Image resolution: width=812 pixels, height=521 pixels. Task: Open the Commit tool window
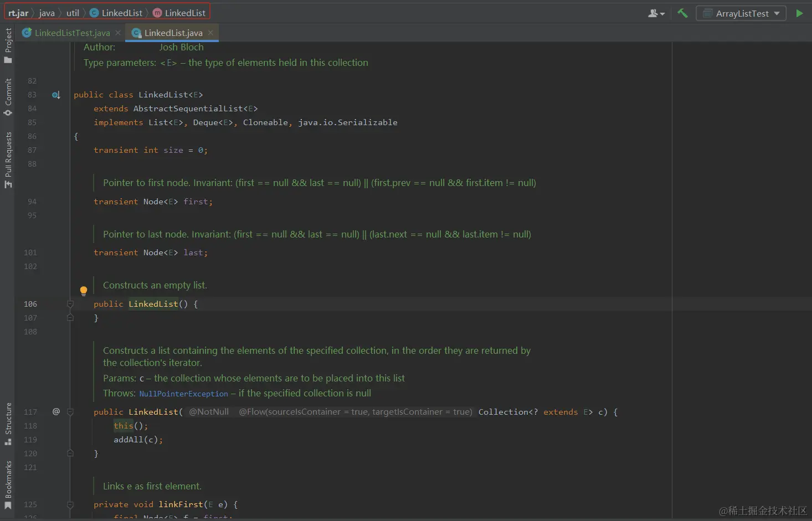pos(8,97)
